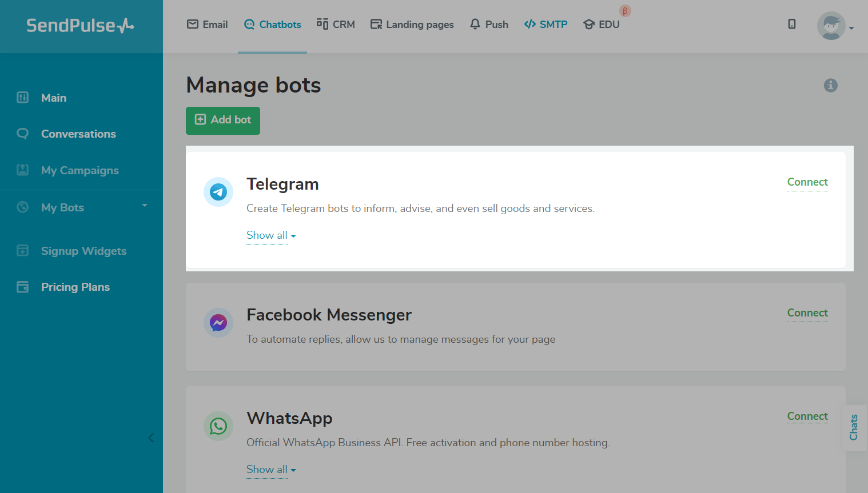The image size is (868, 493).
Task: Click the mobile device icon in header
Action: click(792, 24)
